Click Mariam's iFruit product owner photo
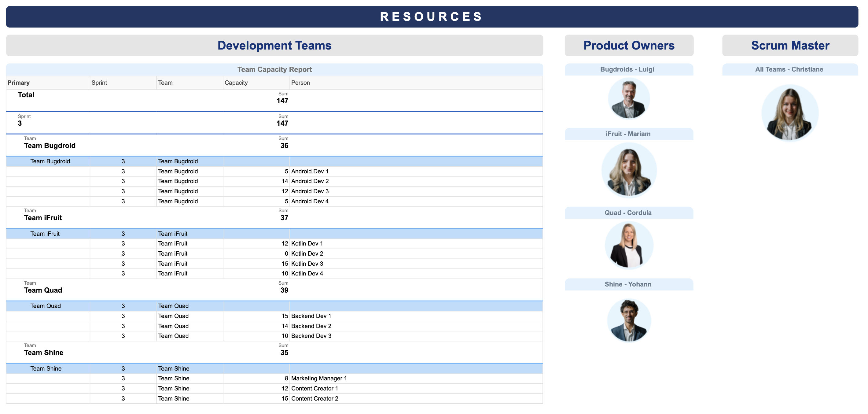Image resolution: width=868 pixels, height=414 pixels. click(629, 170)
